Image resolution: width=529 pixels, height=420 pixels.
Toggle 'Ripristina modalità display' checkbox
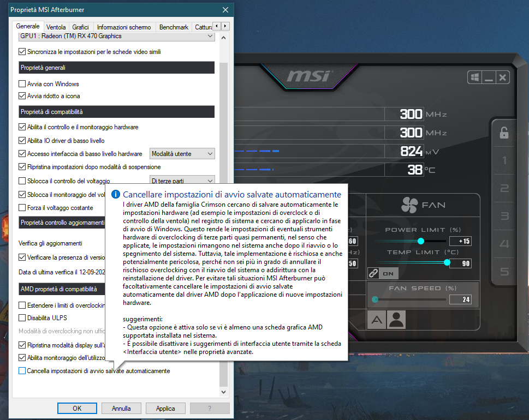[22, 345]
